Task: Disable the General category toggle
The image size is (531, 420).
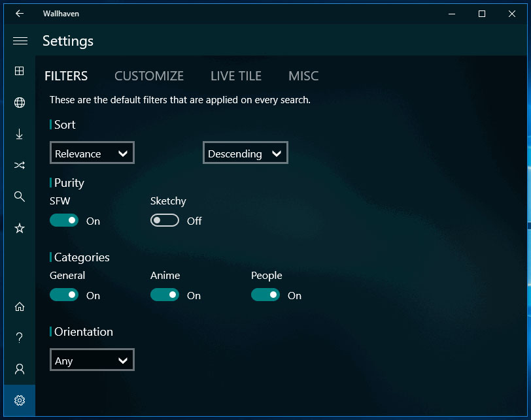Action: coord(64,295)
